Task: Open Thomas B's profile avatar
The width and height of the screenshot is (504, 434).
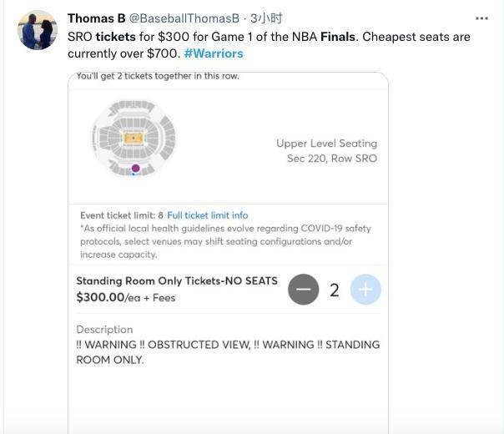Action: pyautogui.click(x=38, y=31)
